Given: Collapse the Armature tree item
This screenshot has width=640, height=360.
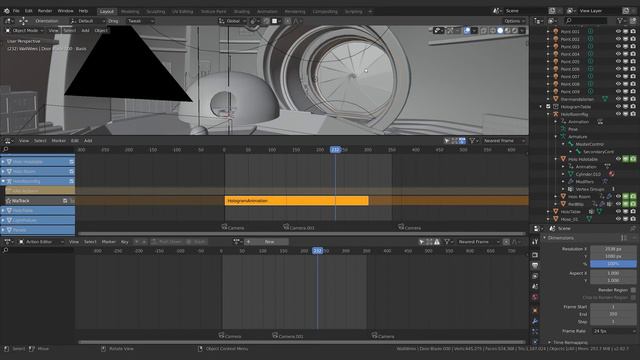Looking at the screenshot, I should click(x=556, y=137).
